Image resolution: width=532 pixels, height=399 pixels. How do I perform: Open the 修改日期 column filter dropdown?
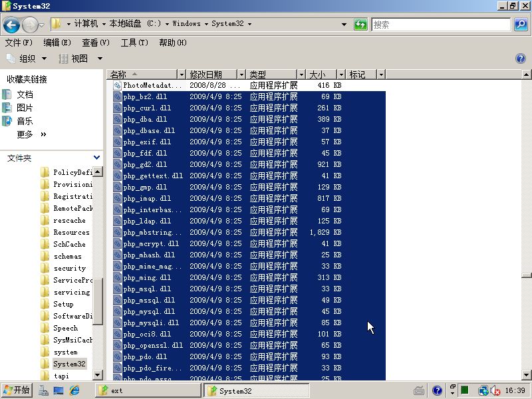tap(241, 74)
